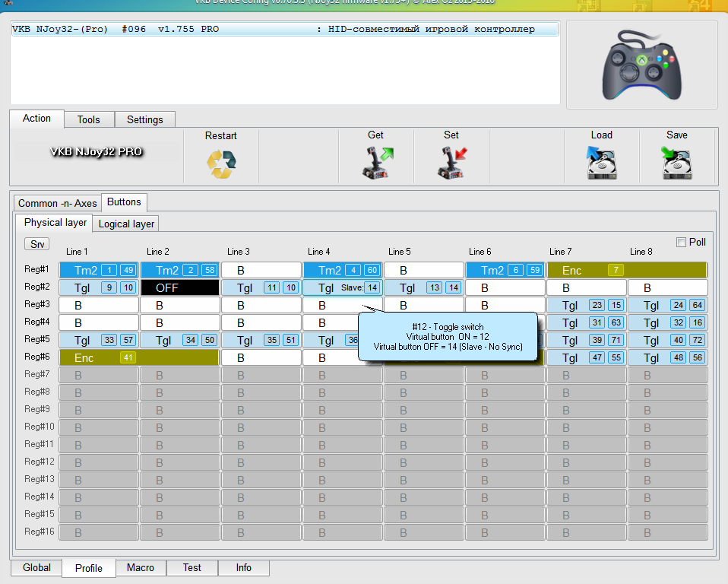This screenshot has height=584, width=728.
Task: Click the Set joystick icon
Action: pyautogui.click(x=452, y=163)
